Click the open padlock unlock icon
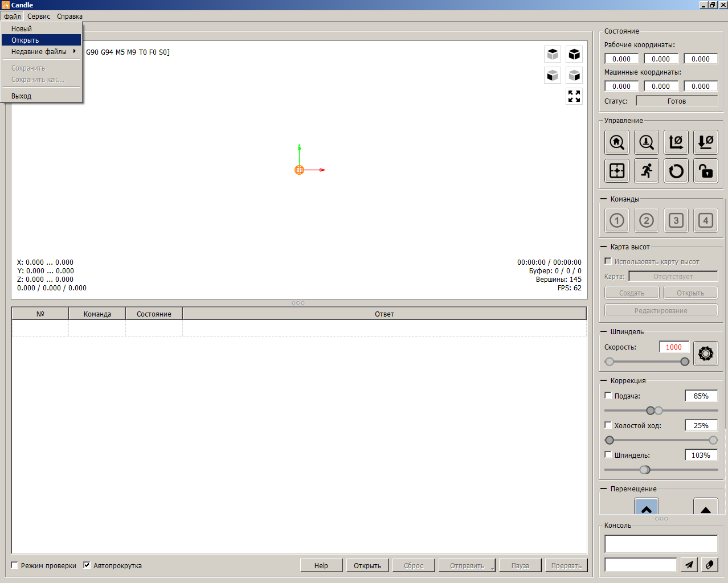Image resolution: width=728 pixels, height=583 pixels. pyautogui.click(x=706, y=171)
